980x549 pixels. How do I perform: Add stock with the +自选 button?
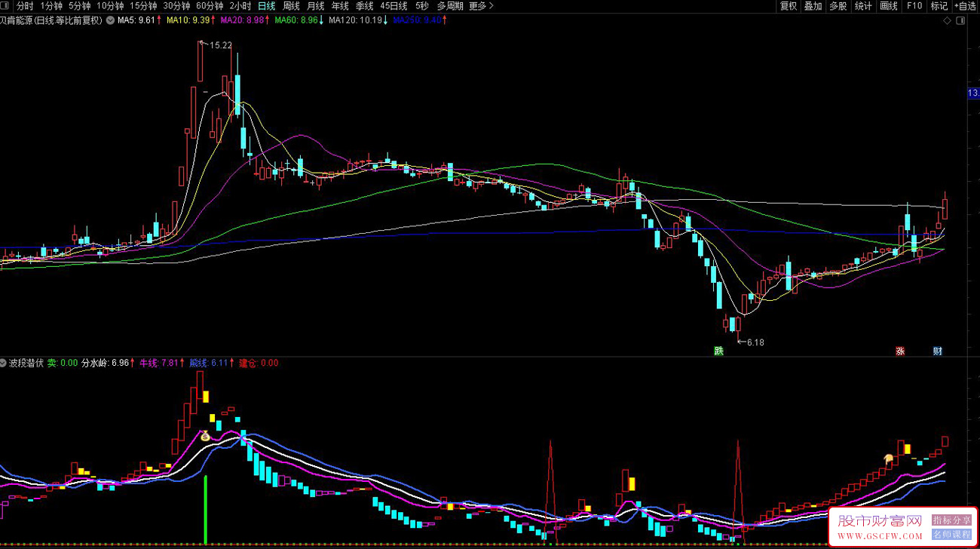tap(965, 6)
